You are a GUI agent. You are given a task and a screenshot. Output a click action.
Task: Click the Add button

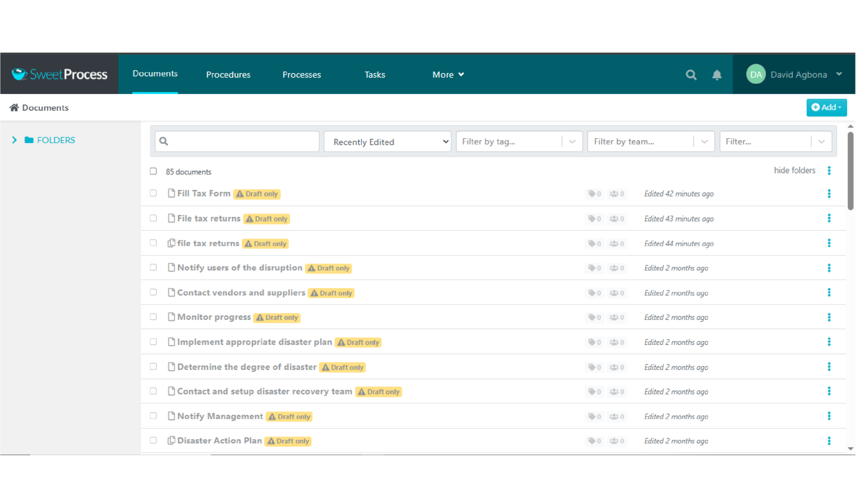click(826, 107)
